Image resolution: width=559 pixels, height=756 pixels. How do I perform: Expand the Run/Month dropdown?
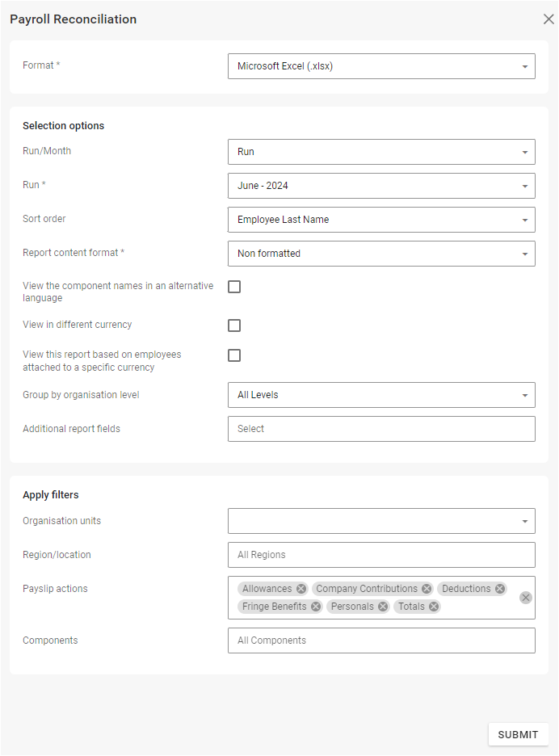click(381, 152)
